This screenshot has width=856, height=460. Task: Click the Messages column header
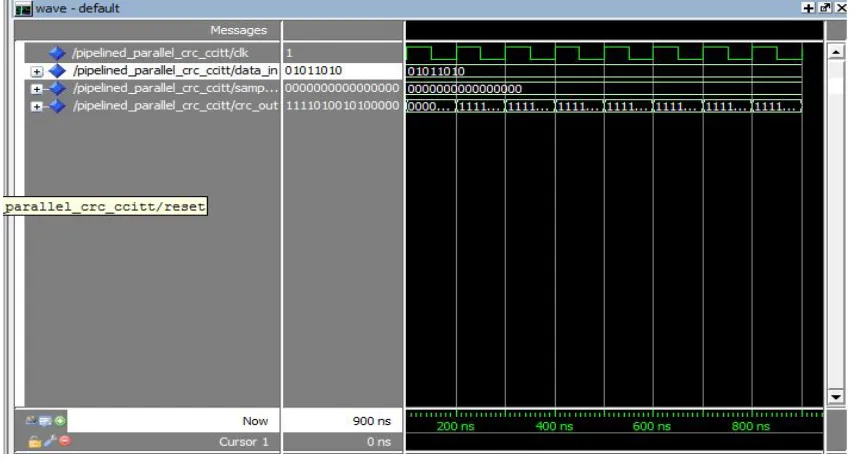(x=239, y=30)
